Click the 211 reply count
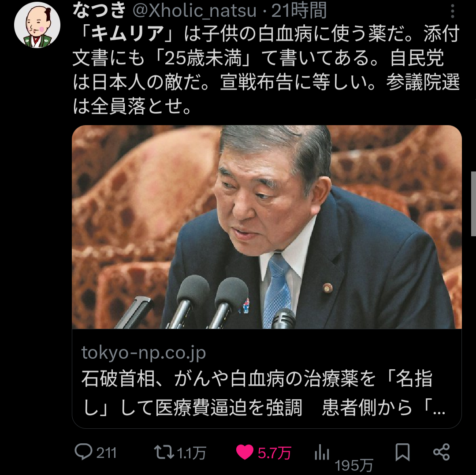 106,453
